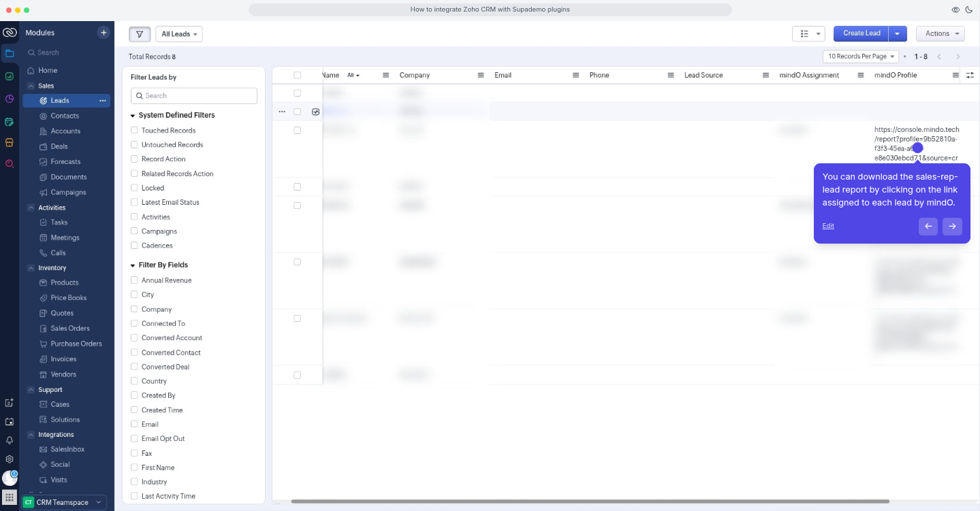Open the Contacts module in the sidebar

[65, 116]
